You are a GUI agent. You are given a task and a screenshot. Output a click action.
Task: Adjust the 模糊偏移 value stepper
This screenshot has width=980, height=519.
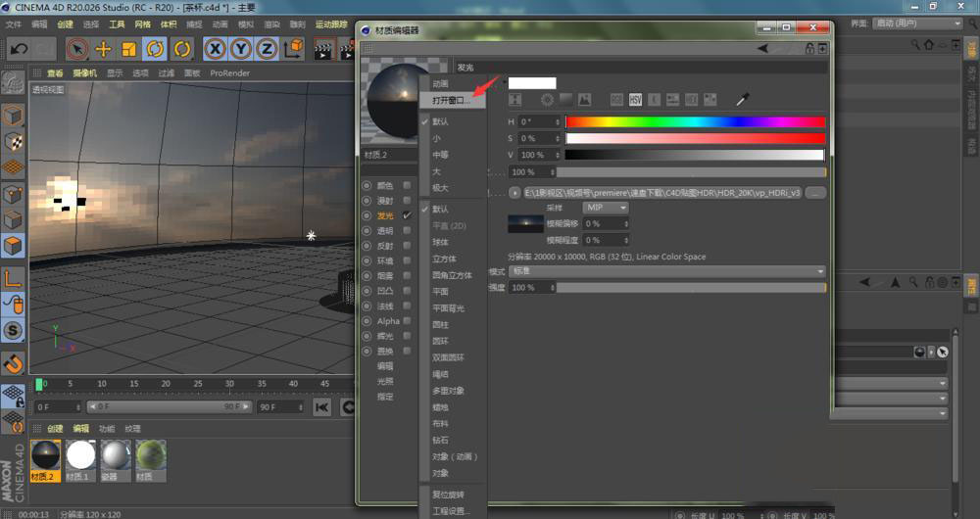pyautogui.click(x=626, y=223)
